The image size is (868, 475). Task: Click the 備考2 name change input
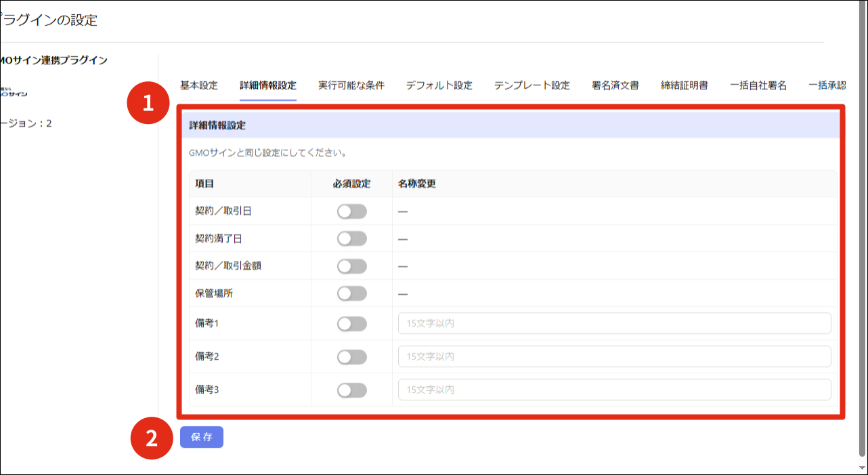click(x=615, y=356)
